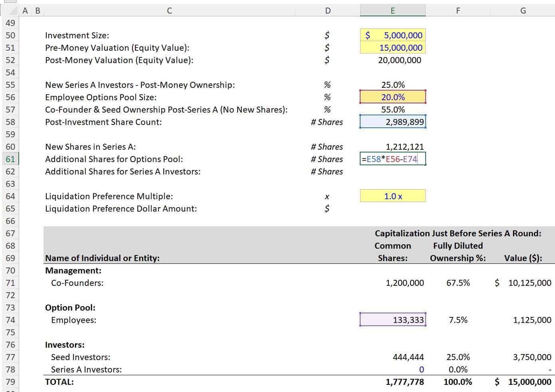The image size is (555, 392).
Task: Click the cell containing formula =E58*E56-E74
Action: (392, 159)
